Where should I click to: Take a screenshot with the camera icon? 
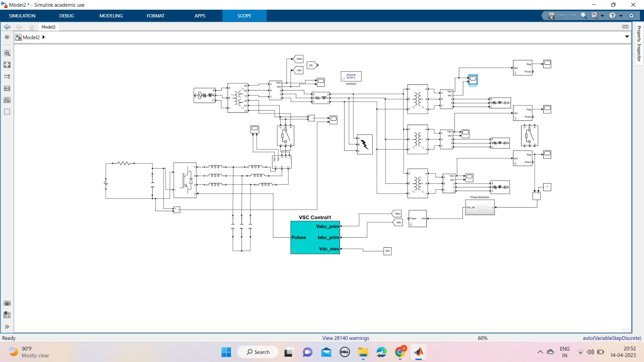(7, 303)
